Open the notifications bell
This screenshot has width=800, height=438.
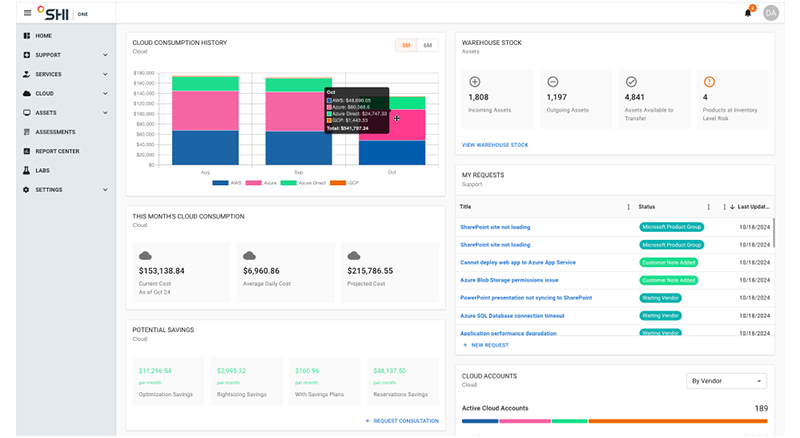click(x=748, y=13)
